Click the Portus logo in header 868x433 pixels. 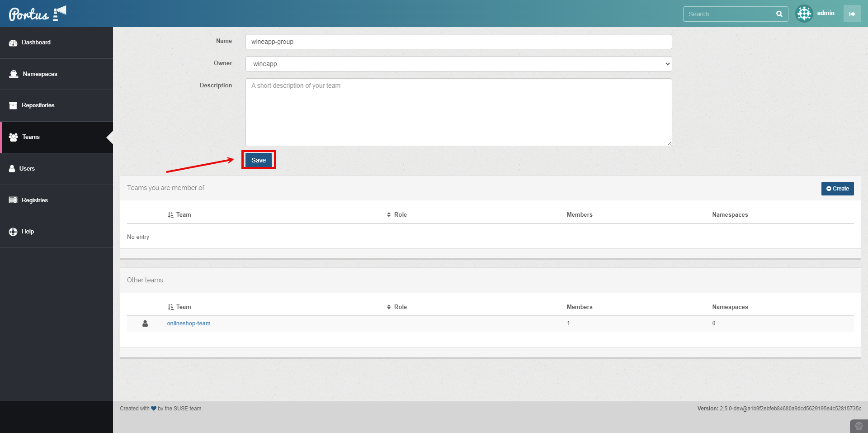(37, 14)
